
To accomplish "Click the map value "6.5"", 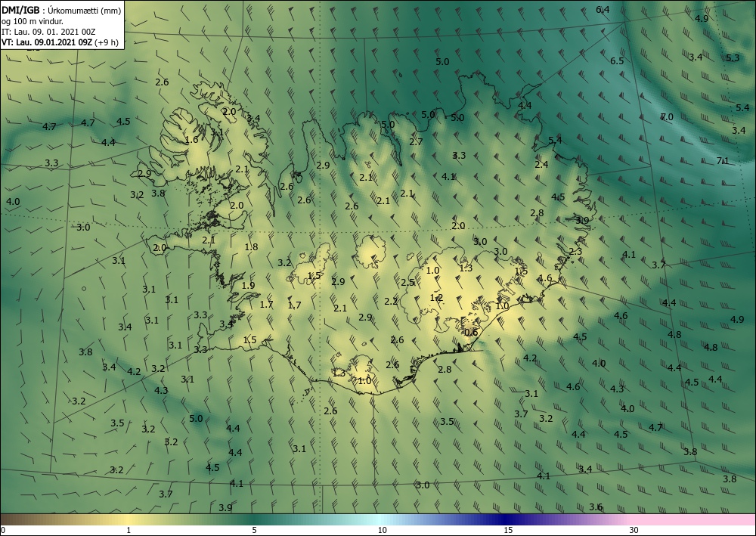I will (617, 60).
